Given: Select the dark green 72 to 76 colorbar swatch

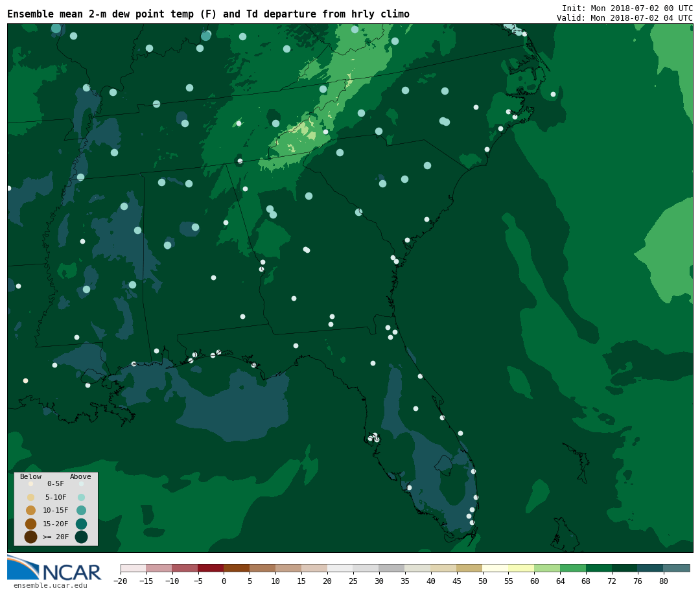Looking at the screenshot, I should 625,568.
